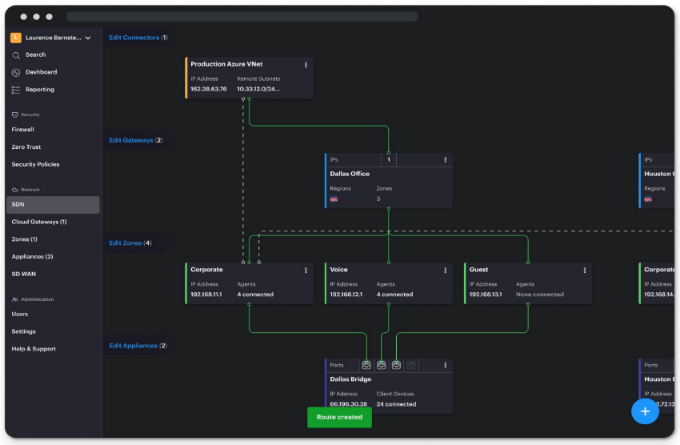Click the Edit Zones link
Screen dimensions: 680x445
pos(125,243)
